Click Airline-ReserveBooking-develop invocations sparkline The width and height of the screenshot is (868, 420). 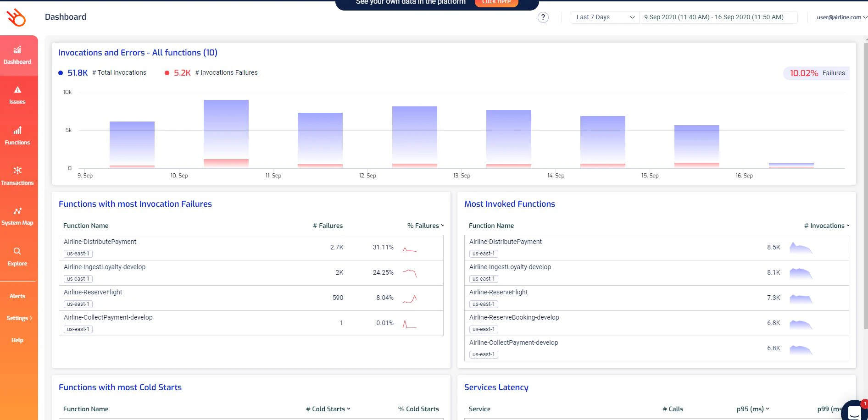point(801,324)
